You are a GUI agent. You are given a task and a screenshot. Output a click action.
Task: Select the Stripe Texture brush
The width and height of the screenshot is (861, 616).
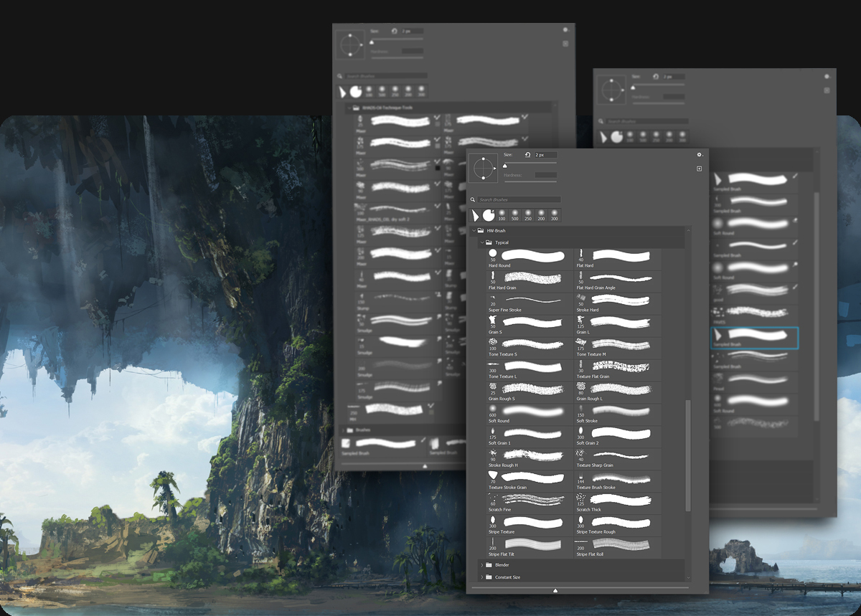(x=530, y=526)
